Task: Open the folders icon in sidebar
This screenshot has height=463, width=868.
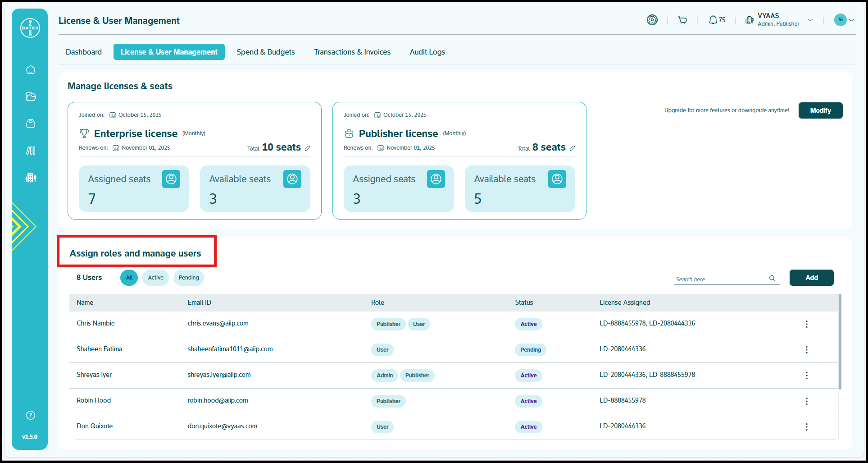Action: pyautogui.click(x=31, y=96)
